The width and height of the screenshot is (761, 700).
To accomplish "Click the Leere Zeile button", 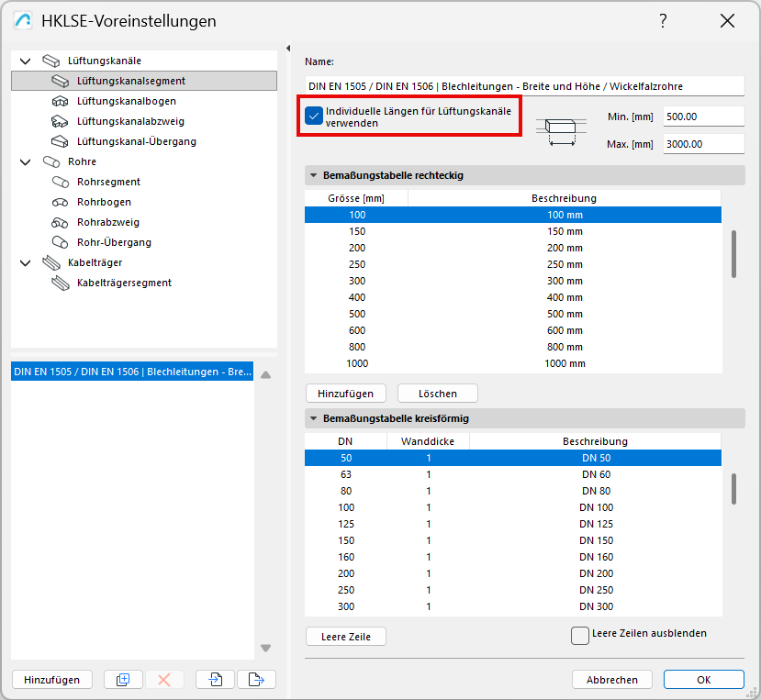I will point(345,637).
